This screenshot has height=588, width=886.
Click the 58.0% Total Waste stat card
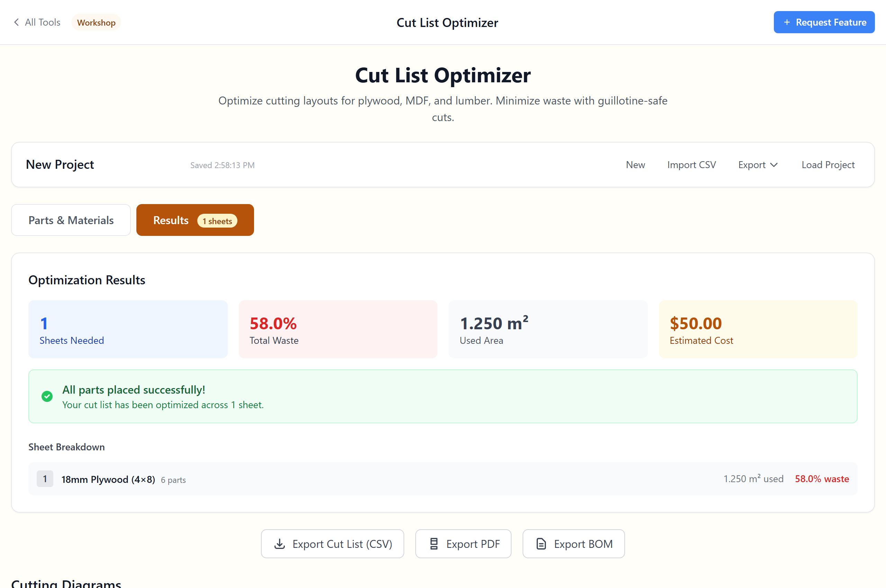[338, 329]
